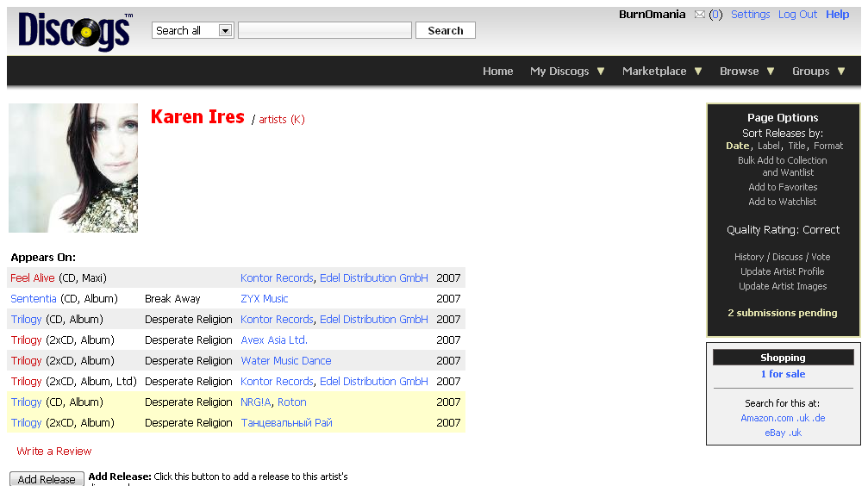
Task: Sort releases by Title
Action: (796, 146)
